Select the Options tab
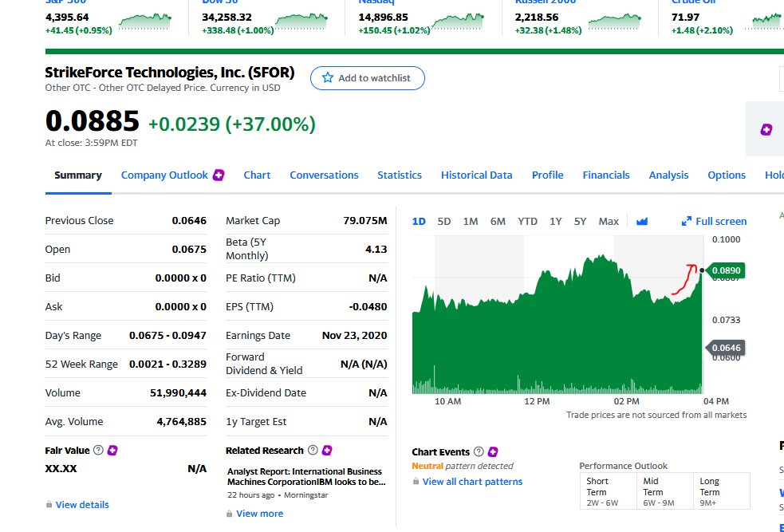 click(x=727, y=175)
